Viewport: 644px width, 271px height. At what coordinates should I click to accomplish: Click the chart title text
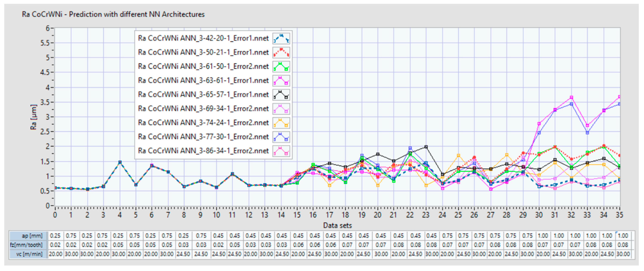pyautogui.click(x=113, y=14)
